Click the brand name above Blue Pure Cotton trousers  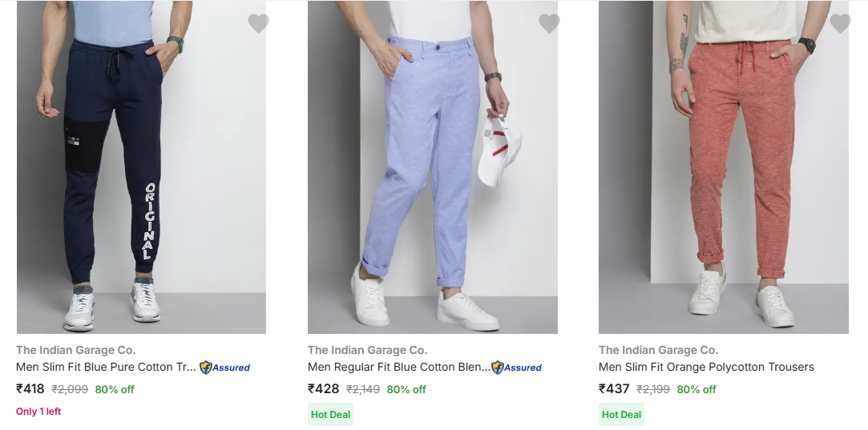(x=76, y=350)
